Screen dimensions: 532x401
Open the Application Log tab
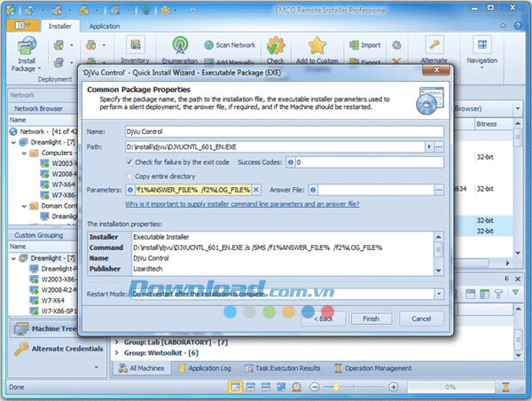coord(205,368)
